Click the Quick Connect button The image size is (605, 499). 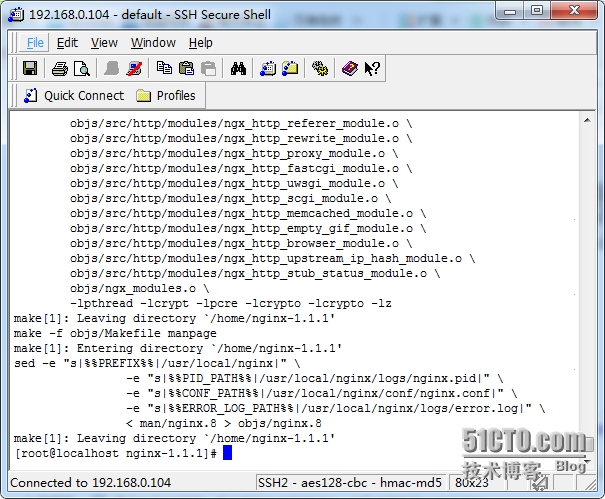click(x=74, y=96)
